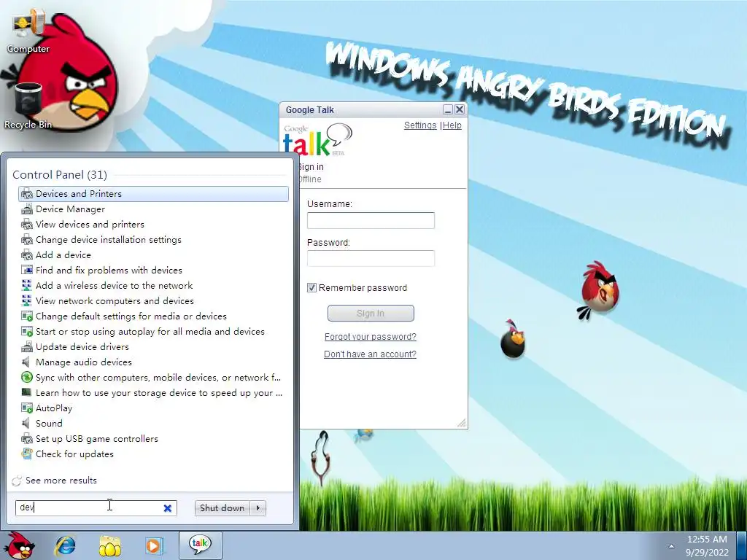Image resolution: width=747 pixels, height=560 pixels.
Task: Minimize the Google Talk window
Action: point(448,109)
